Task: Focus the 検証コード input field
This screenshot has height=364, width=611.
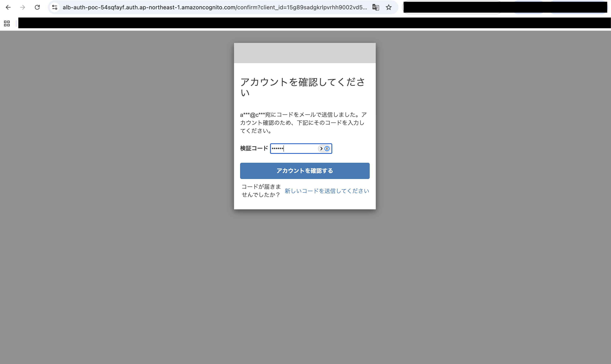Action: (x=301, y=148)
